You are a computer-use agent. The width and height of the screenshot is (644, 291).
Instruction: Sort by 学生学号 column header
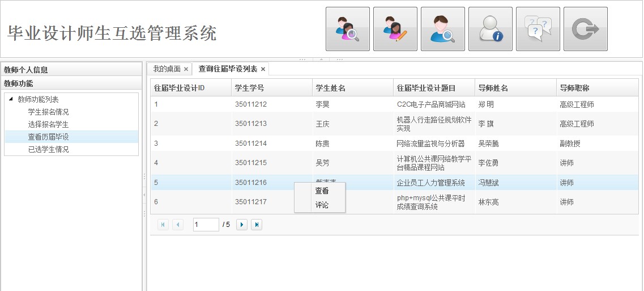[272, 88]
